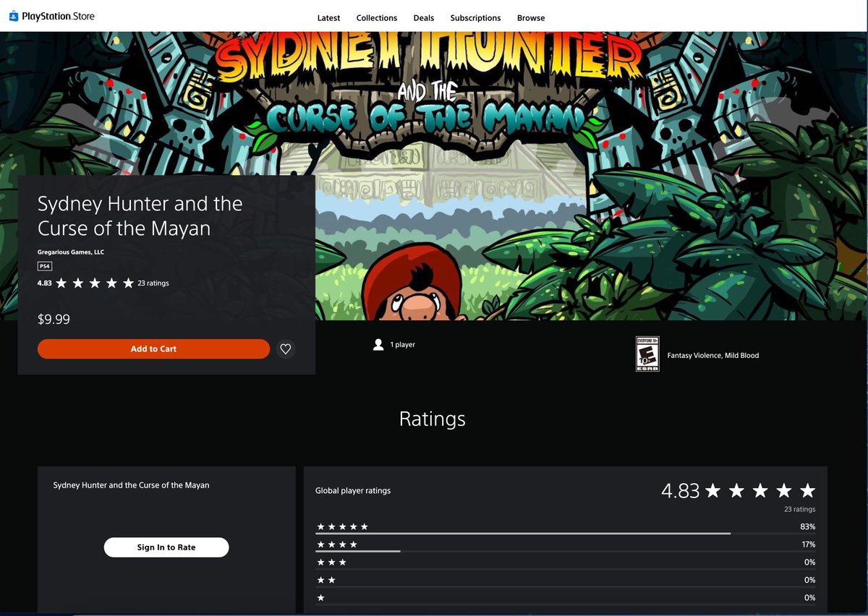Click Sign In to Rate button
Viewport: 868px width, 616px height.
click(x=166, y=547)
